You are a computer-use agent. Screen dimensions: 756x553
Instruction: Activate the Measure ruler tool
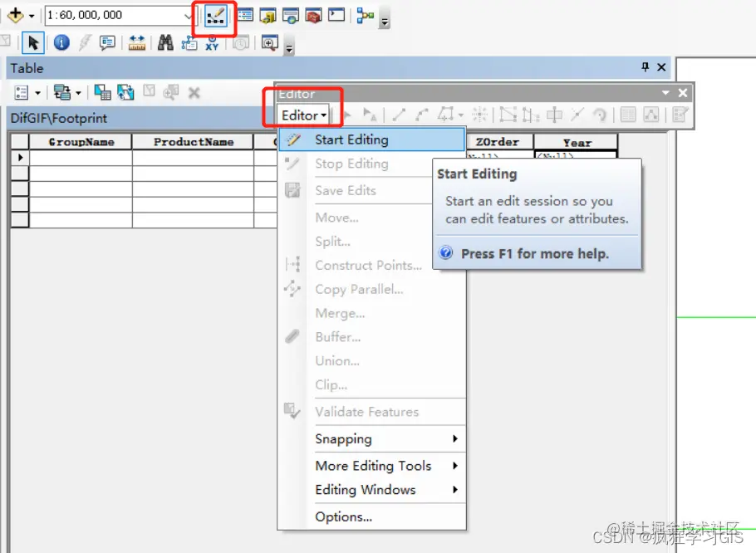pyautogui.click(x=136, y=43)
